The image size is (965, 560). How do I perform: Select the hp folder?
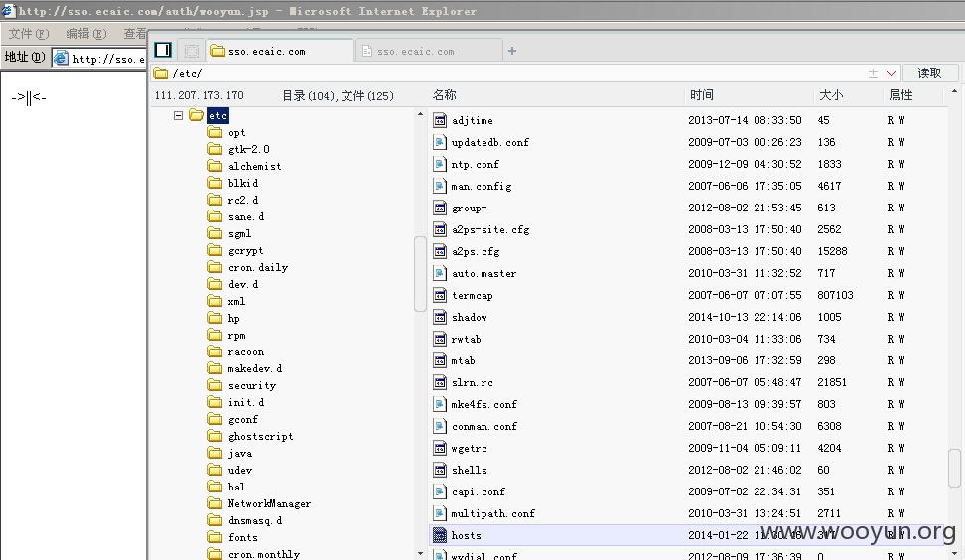pos(234,318)
